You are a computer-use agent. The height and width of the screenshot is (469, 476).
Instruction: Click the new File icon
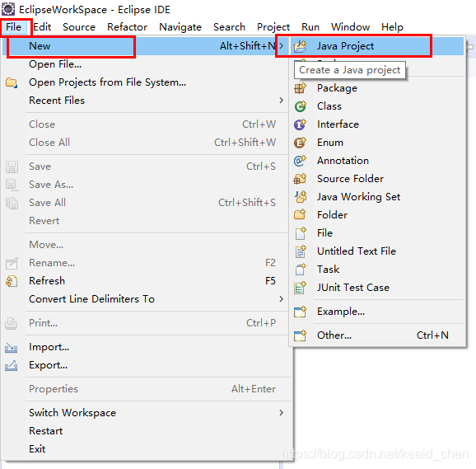[301, 233]
